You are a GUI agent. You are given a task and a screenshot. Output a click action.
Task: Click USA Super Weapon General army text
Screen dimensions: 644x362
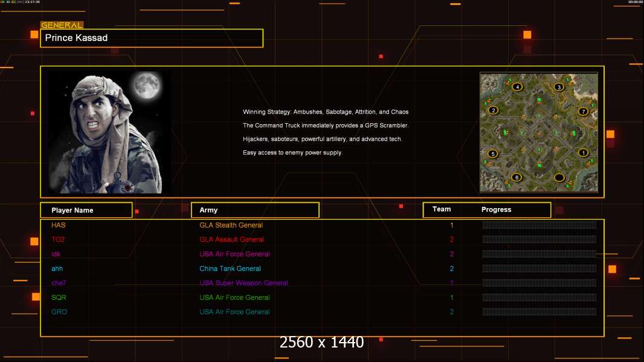(243, 283)
